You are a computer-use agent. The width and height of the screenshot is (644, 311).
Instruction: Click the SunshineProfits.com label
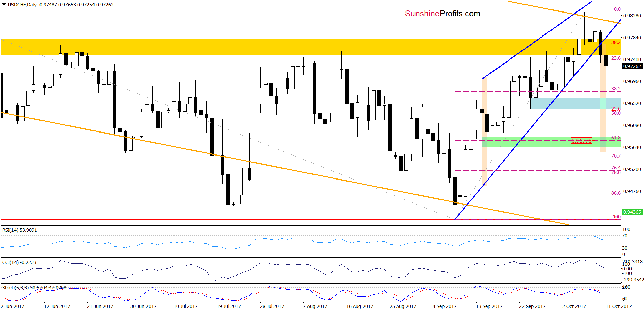[x=442, y=14]
